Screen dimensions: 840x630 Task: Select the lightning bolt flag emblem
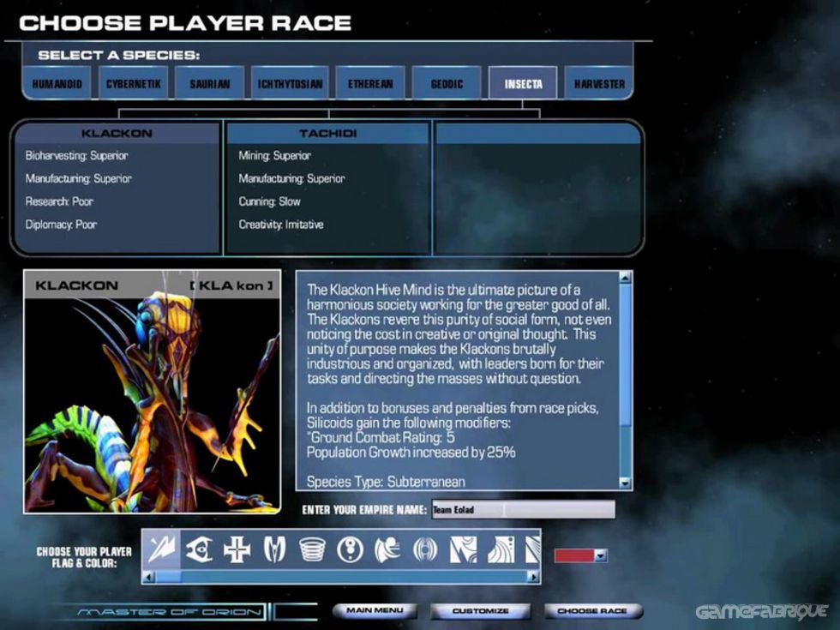pyautogui.click(x=161, y=549)
